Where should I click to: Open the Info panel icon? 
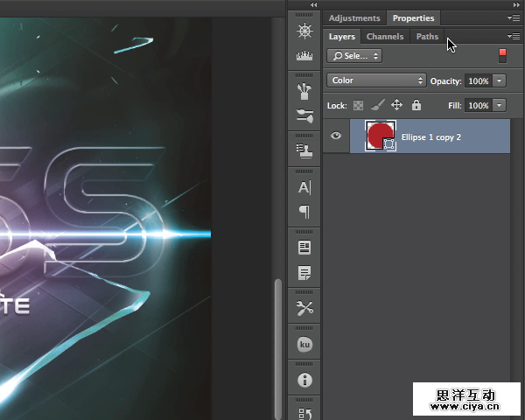304,380
